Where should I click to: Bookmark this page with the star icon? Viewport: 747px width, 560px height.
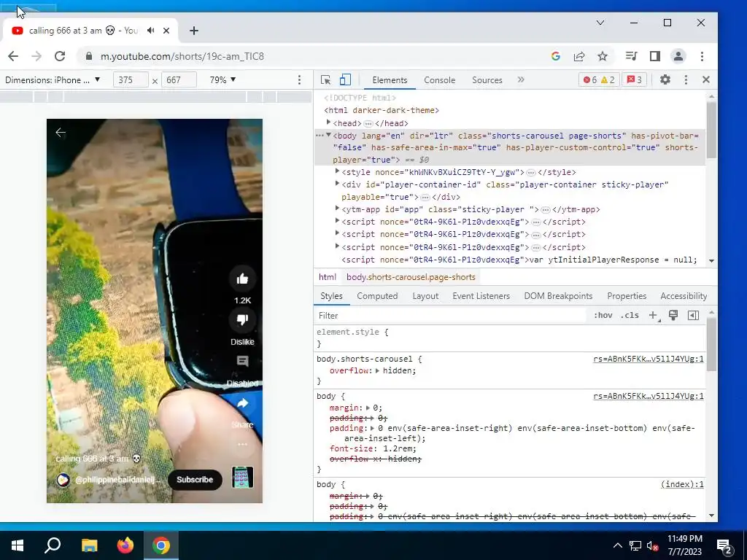coord(603,56)
